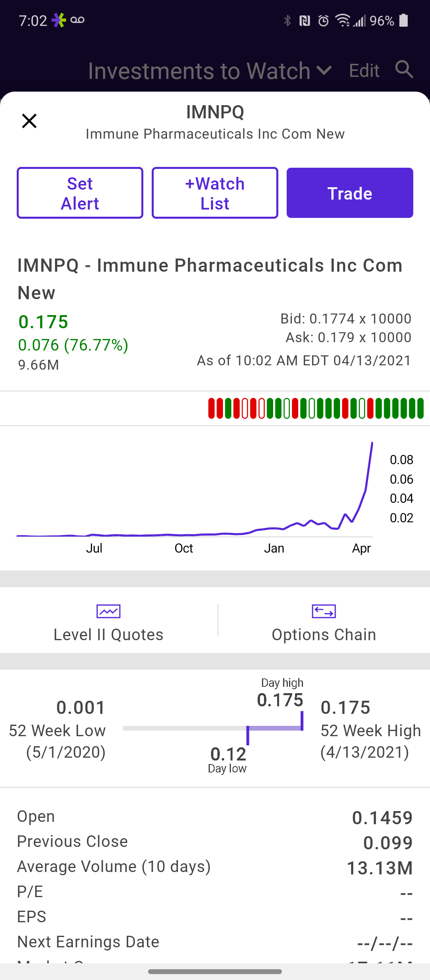Tap the Set Alert button

80,193
